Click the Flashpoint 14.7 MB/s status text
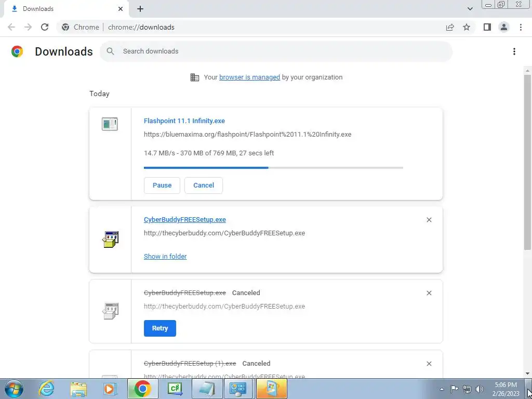 (209, 153)
